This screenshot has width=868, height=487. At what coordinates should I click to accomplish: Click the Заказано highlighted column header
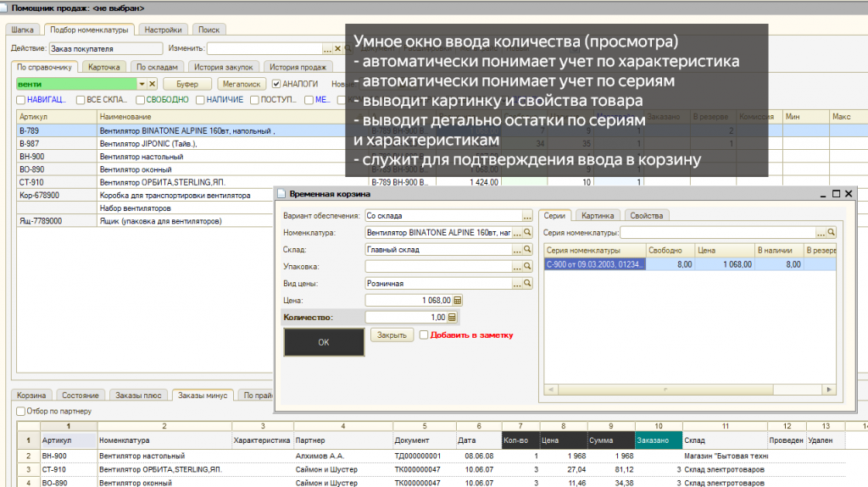[659, 440]
